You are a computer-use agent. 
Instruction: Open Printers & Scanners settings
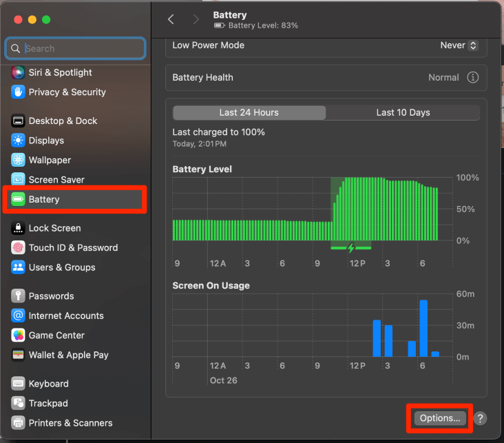(70, 423)
